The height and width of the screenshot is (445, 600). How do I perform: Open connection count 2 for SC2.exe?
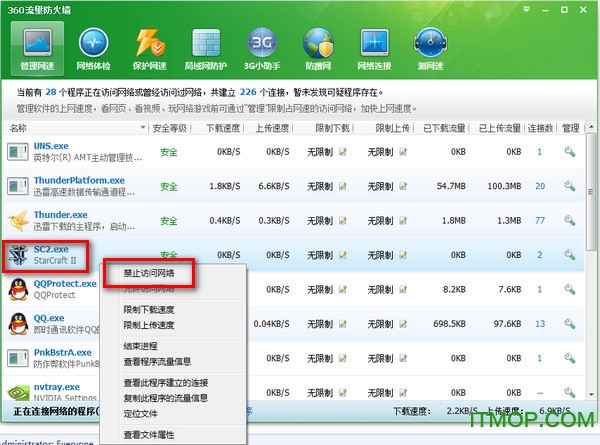coord(540,255)
